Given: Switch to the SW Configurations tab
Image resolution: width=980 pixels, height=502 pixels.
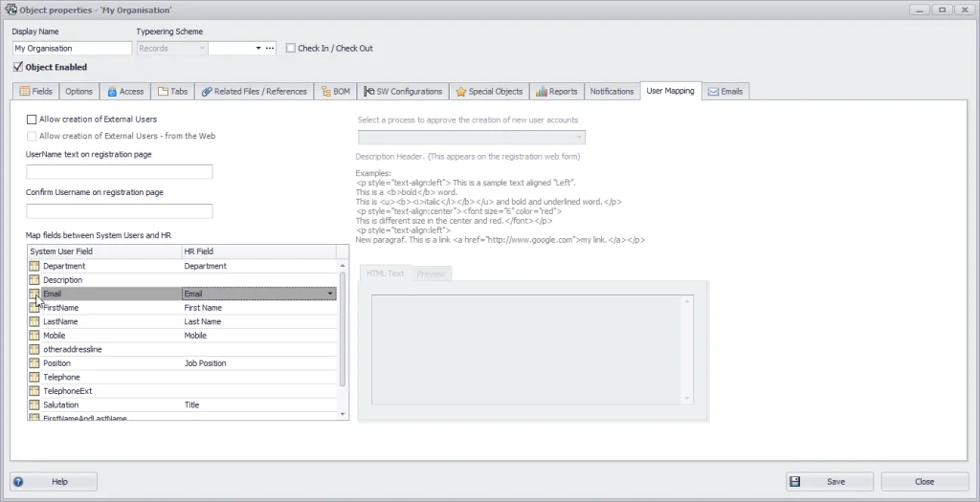Looking at the screenshot, I should [x=402, y=92].
